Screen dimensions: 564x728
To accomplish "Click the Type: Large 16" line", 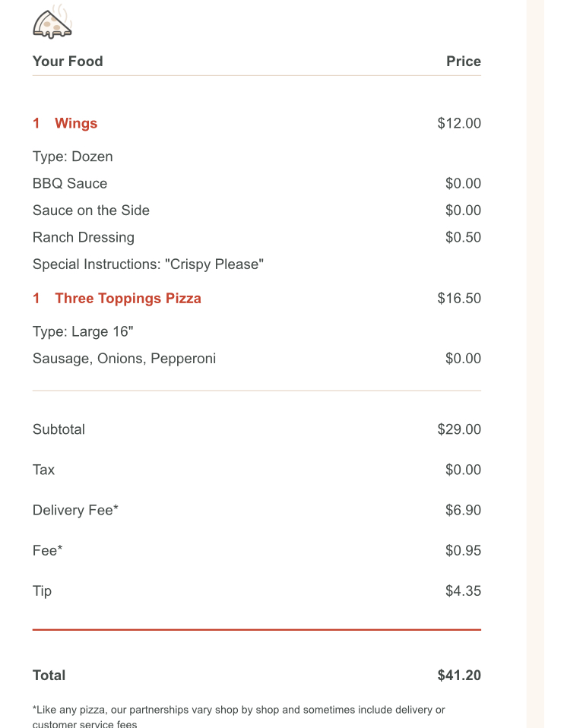I will [84, 331].
